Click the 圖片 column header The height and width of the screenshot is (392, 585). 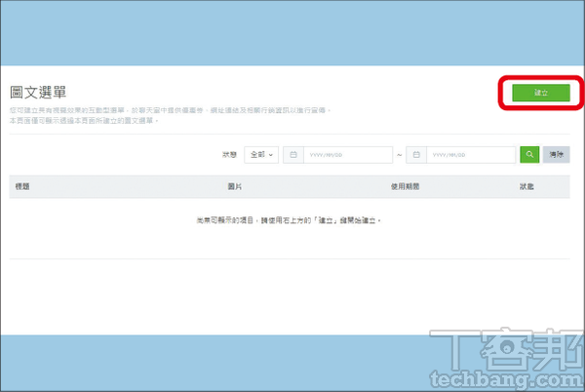pos(235,186)
